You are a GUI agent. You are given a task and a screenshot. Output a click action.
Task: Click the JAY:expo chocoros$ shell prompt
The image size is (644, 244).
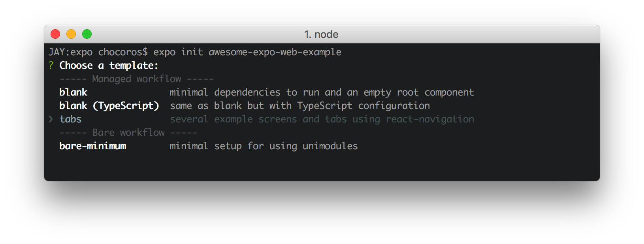coord(98,52)
